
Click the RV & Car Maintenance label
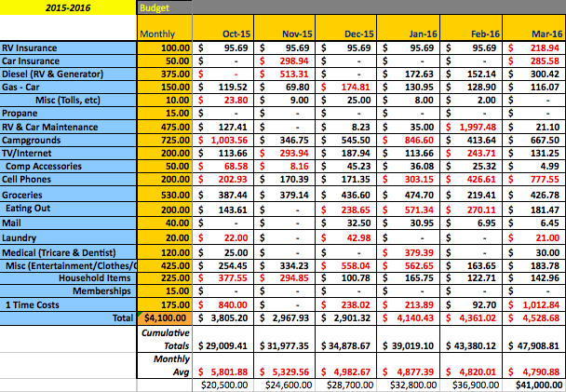tap(68, 127)
